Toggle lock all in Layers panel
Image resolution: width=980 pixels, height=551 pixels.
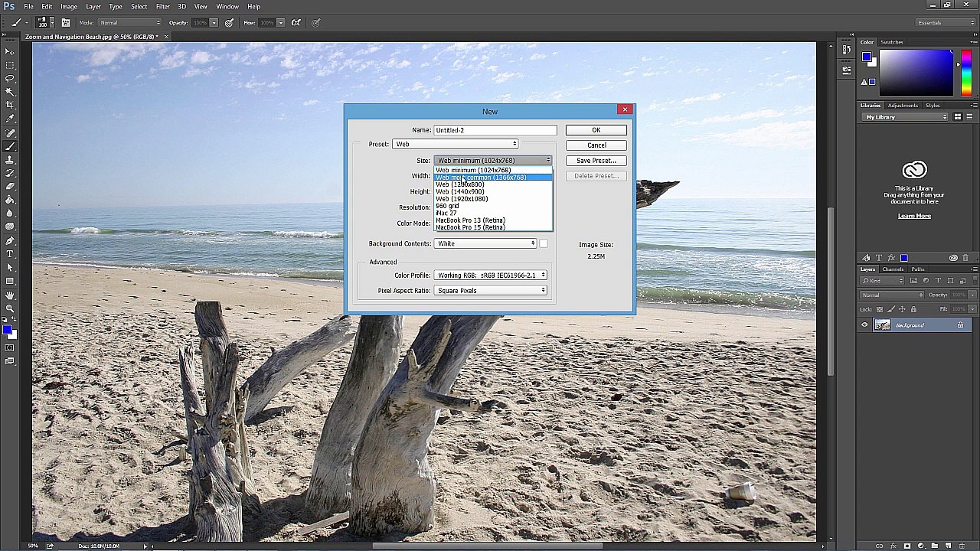[x=913, y=309]
